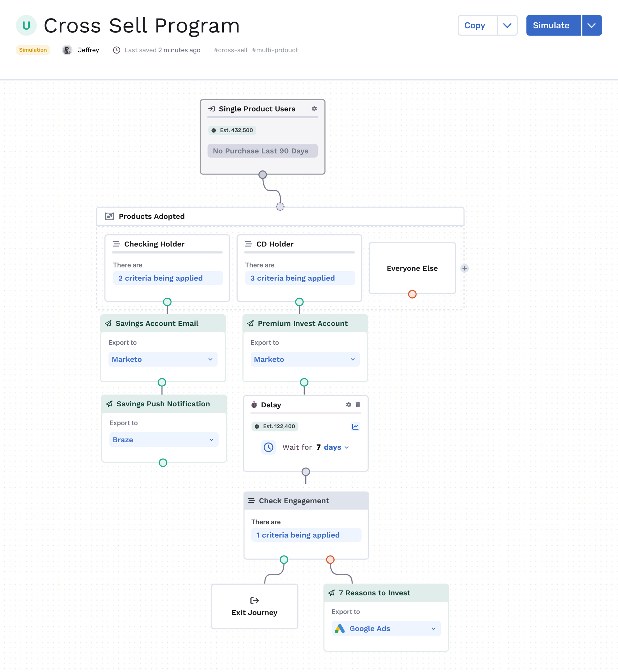Viewport: 618px width, 672px height.
Task: Click the clock icon beside Wait for
Action: pyautogui.click(x=268, y=447)
